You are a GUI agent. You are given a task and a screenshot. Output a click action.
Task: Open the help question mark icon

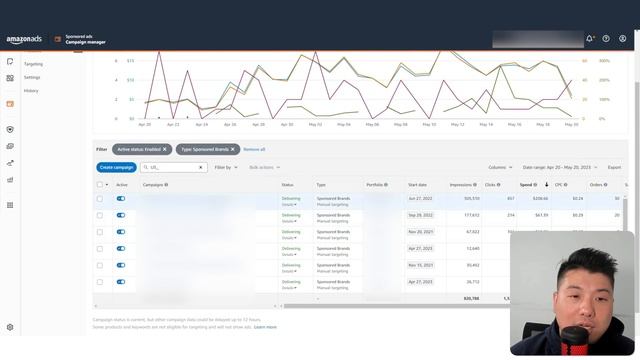tap(606, 38)
